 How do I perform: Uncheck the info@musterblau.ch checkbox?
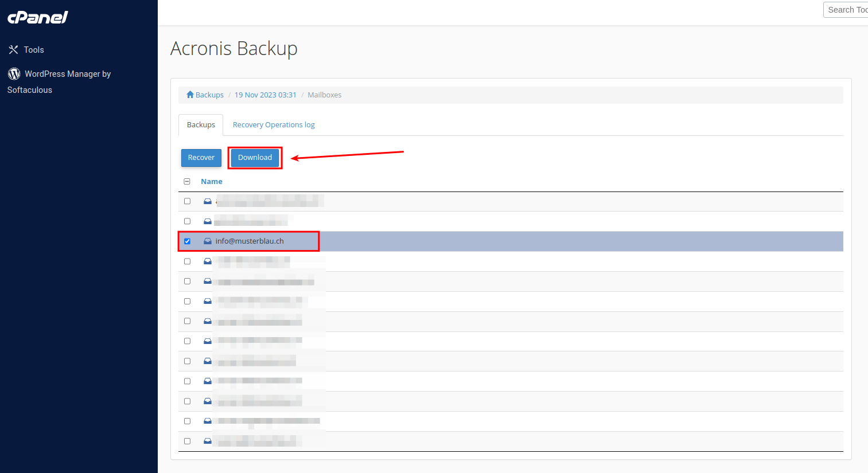click(x=187, y=241)
